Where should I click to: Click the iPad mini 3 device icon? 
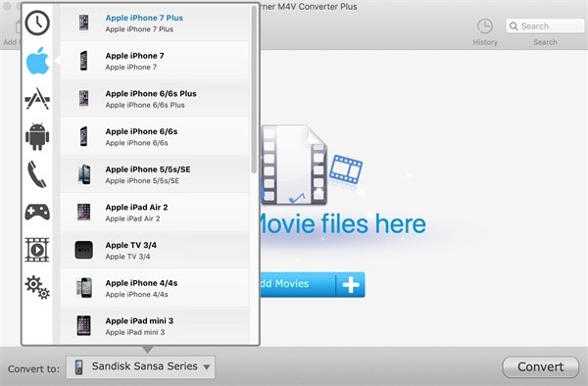tap(83, 325)
